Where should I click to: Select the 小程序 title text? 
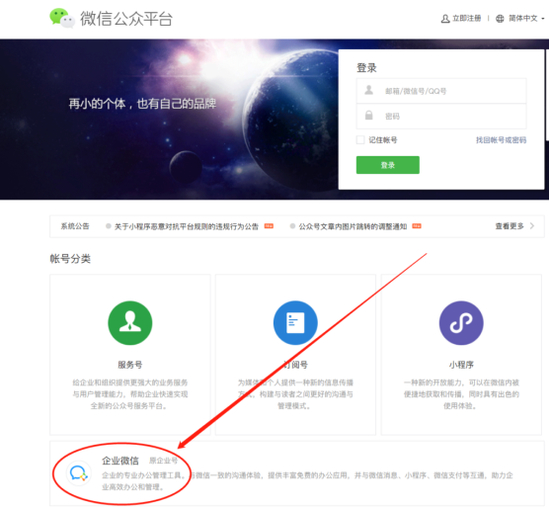point(461,365)
